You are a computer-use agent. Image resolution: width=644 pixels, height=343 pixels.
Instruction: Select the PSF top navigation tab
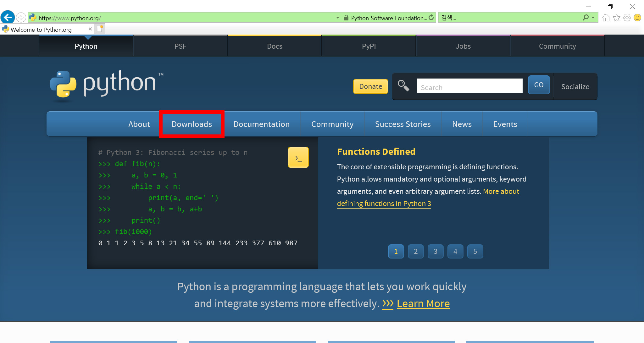tap(180, 46)
